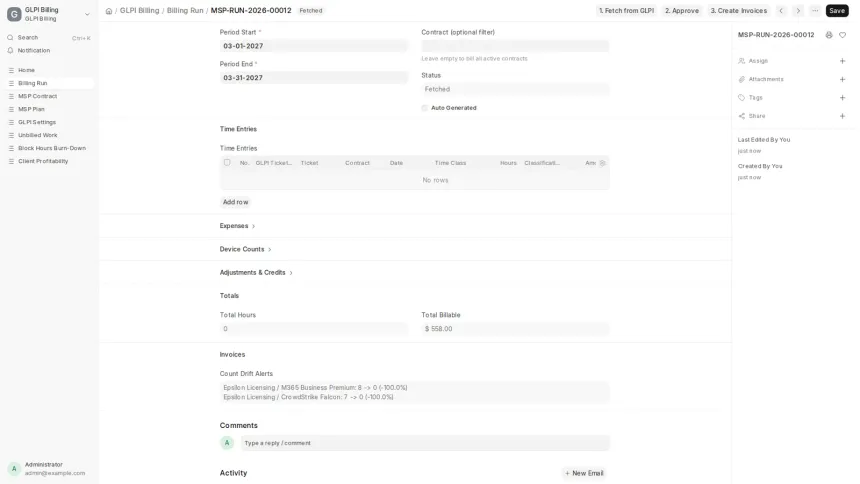860x484 pixels.
Task: Expand the Adjustments & Credits section
Action: 256,273
